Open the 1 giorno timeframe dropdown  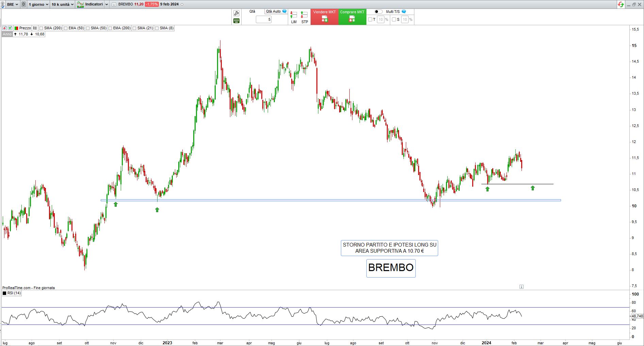(38, 4)
